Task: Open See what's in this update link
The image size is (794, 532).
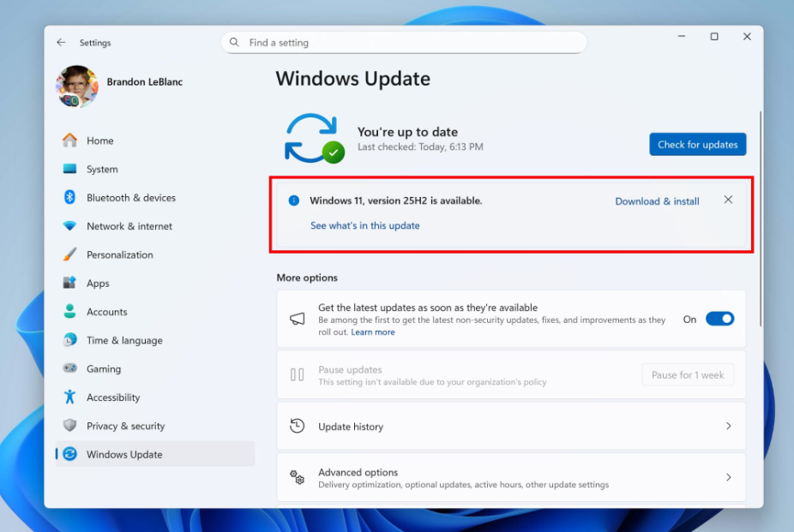Action: 364,226
